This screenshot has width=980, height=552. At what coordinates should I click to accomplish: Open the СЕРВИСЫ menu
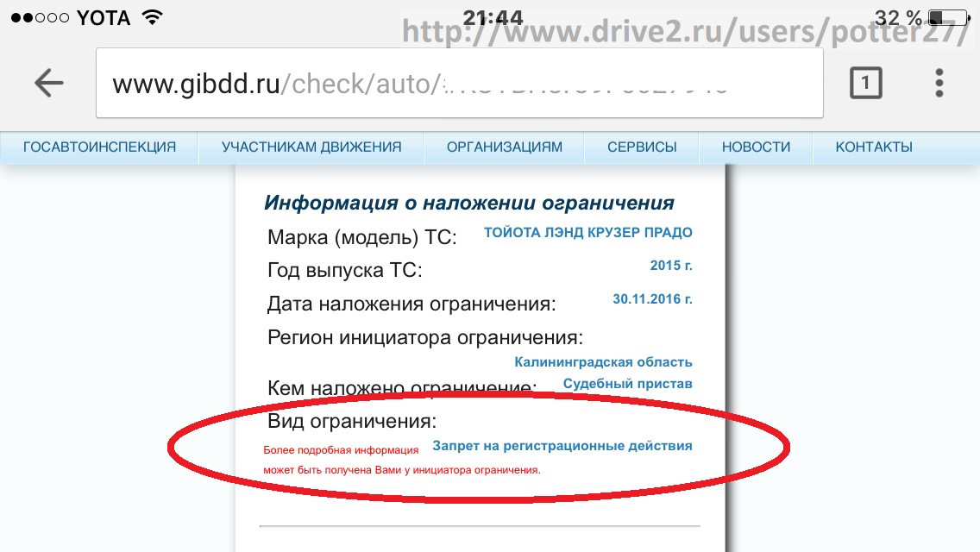coord(642,147)
